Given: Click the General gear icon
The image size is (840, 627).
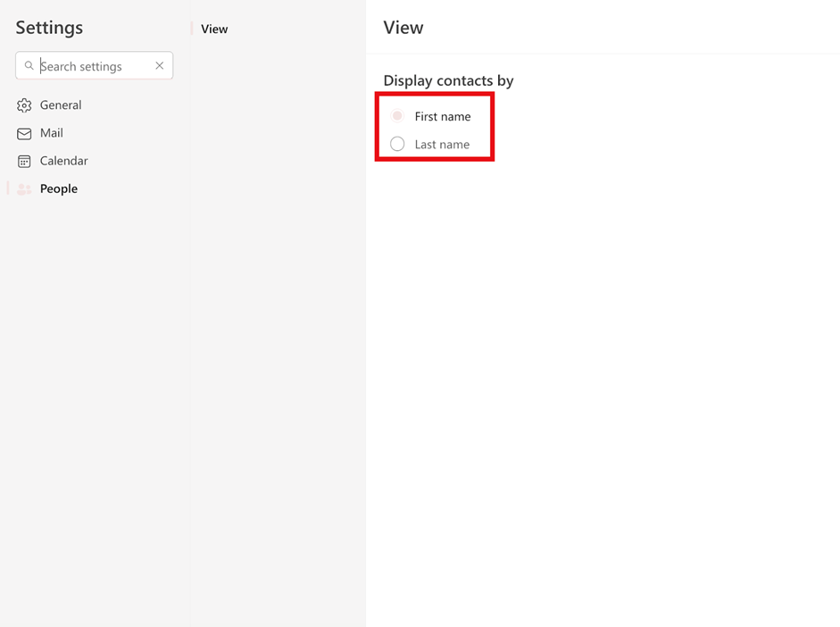Looking at the screenshot, I should click(x=24, y=105).
